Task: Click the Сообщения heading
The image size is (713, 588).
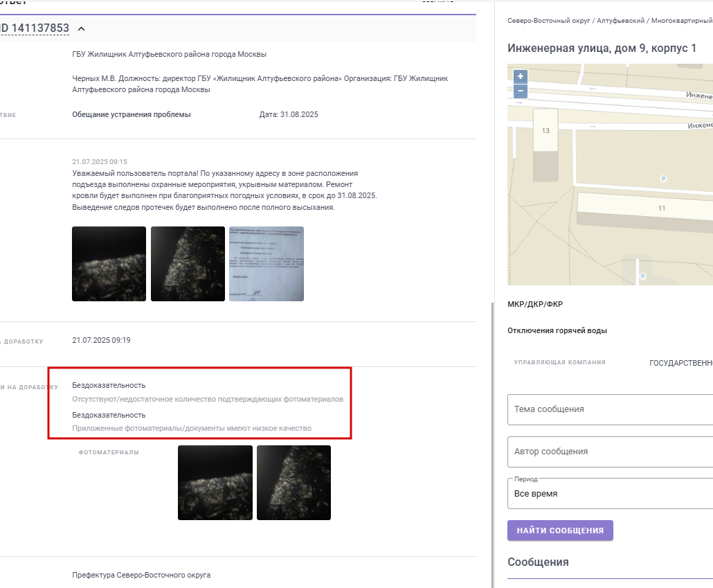Action: pos(538,562)
